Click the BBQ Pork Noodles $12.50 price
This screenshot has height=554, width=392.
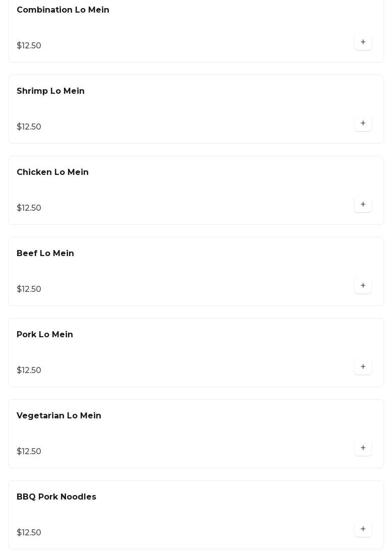[x=29, y=533]
